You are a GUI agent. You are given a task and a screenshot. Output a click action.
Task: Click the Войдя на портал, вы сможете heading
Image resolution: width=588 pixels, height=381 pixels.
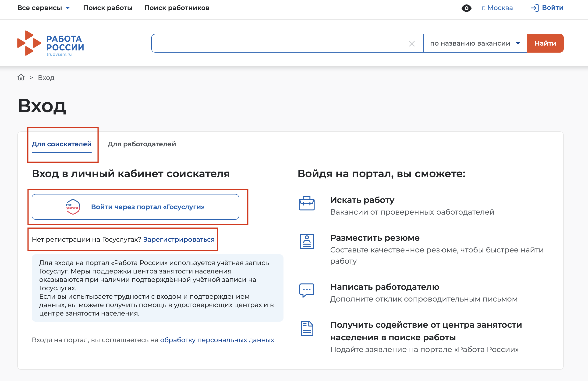pyautogui.click(x=381, y=174)
